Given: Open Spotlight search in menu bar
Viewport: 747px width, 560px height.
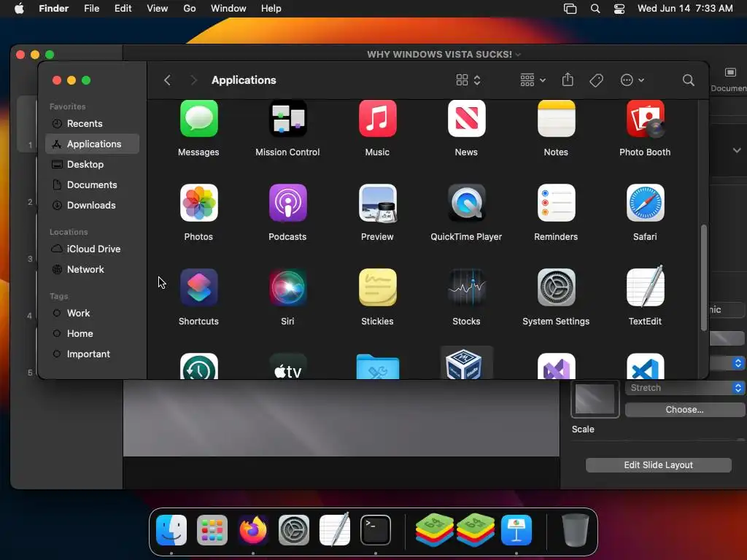Looking at the screenshot, I should click(x=595, y=9).
